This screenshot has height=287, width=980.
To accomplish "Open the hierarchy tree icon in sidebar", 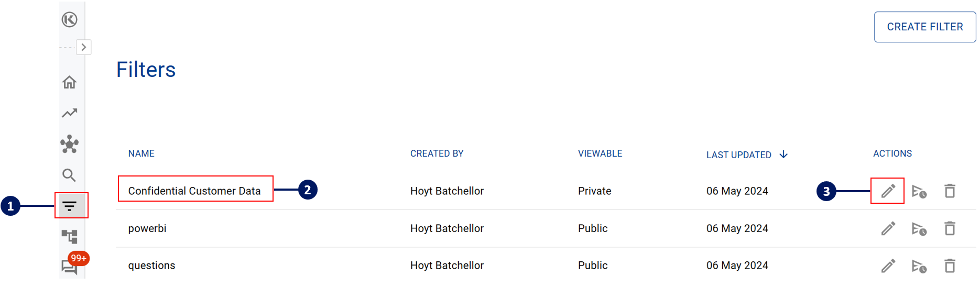I will click(69, 237).
